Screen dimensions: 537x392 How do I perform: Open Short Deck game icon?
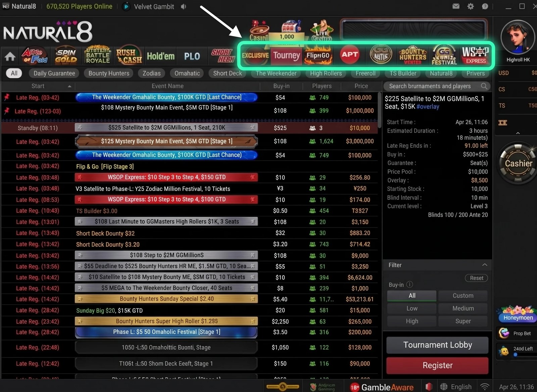(223, 56)
